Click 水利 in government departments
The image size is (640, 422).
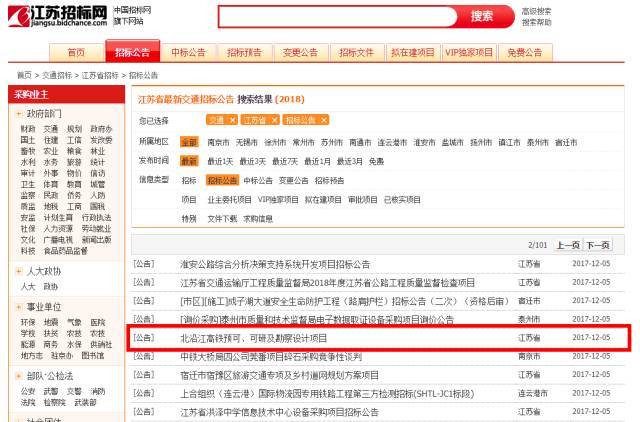coord(28,162)
